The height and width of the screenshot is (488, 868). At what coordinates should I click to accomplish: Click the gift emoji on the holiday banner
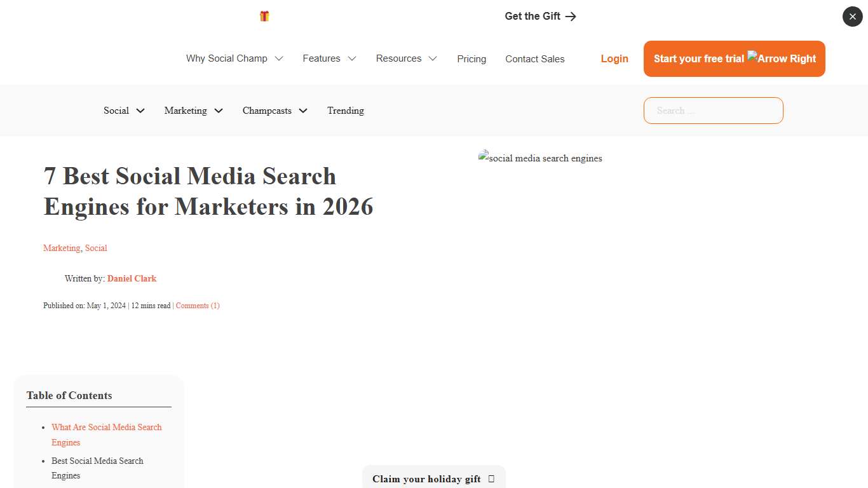click(491, 478)
